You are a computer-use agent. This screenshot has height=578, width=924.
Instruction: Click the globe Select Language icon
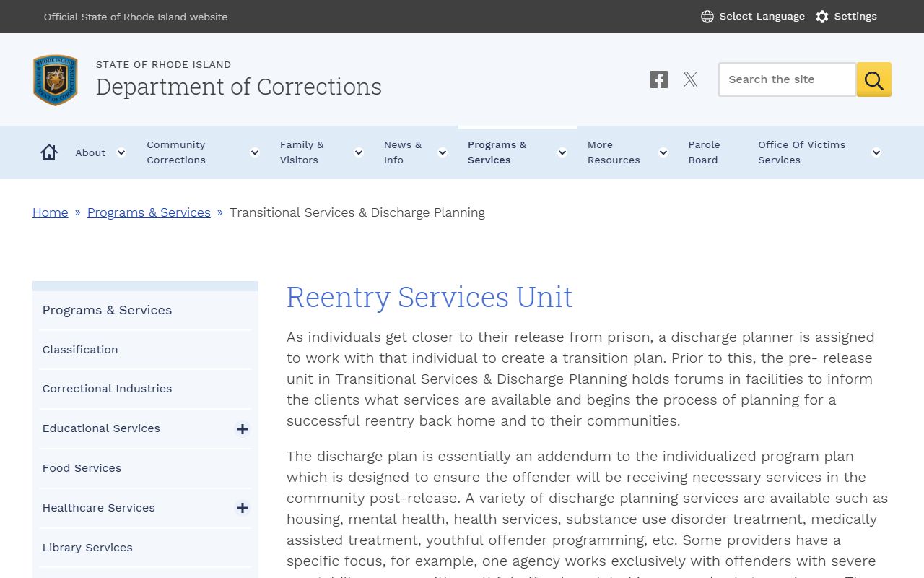(x=707, y=17)
